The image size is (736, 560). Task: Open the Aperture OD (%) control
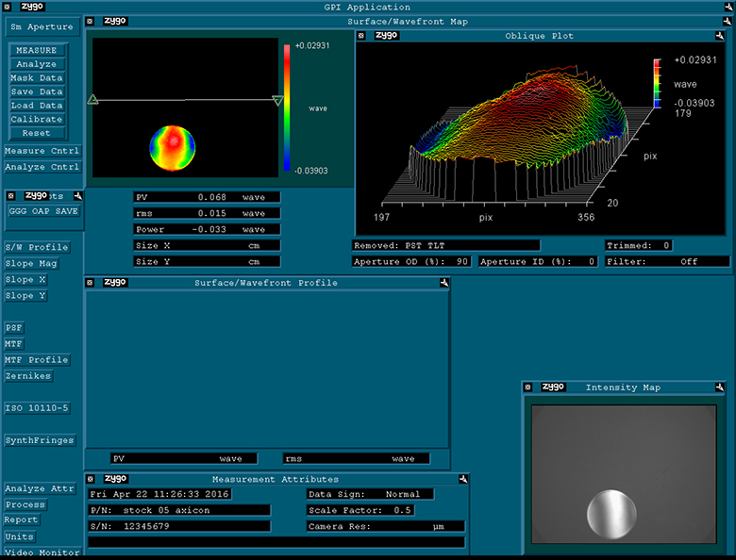pos(413,261)
